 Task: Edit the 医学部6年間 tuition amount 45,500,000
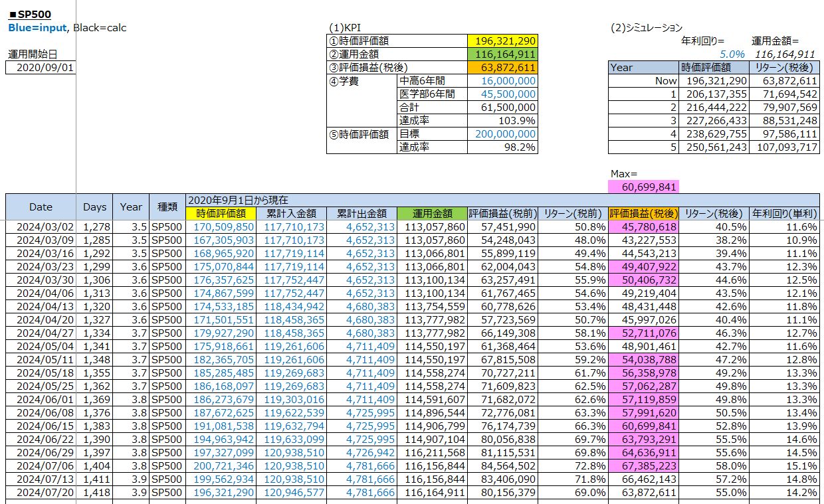pyautogui.click(x=502, y=94)
